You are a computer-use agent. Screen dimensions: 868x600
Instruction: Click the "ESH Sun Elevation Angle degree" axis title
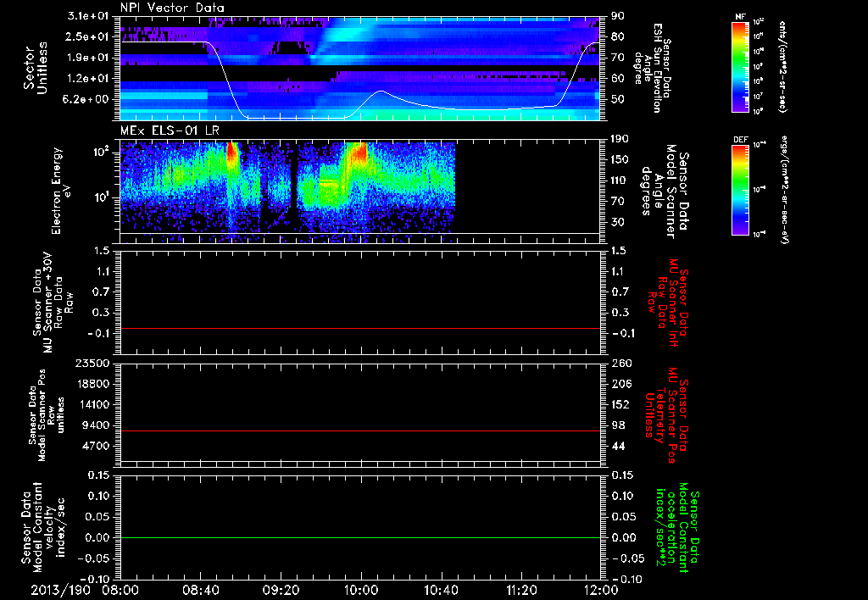click(654, 68)
